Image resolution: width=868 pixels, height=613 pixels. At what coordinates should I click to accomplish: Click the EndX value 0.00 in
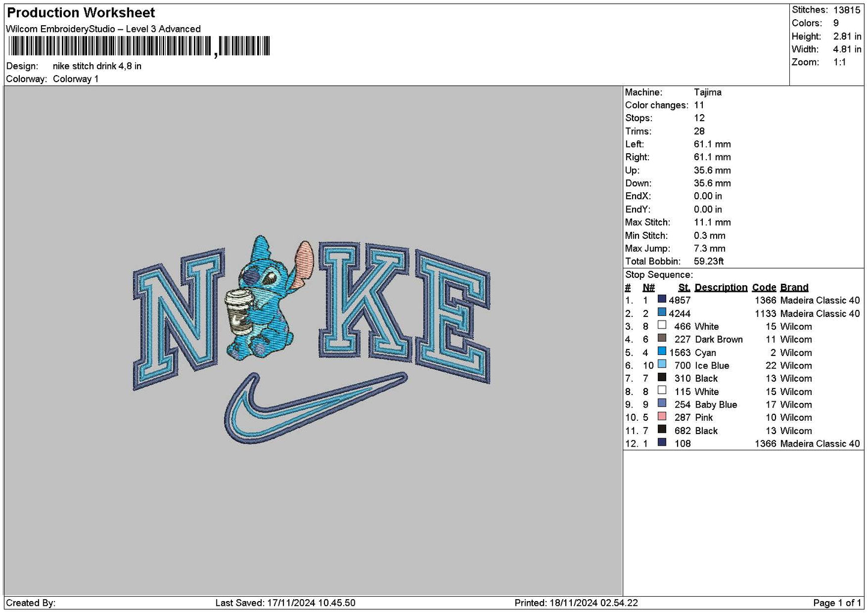pos(708,196)
